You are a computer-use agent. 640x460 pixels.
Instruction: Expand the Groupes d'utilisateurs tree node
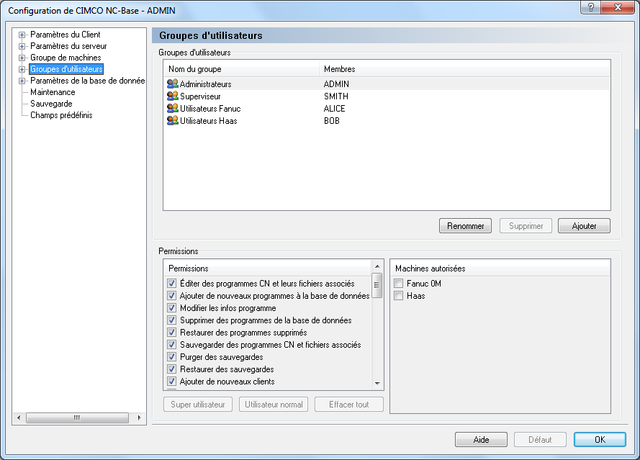click(22, 69)
